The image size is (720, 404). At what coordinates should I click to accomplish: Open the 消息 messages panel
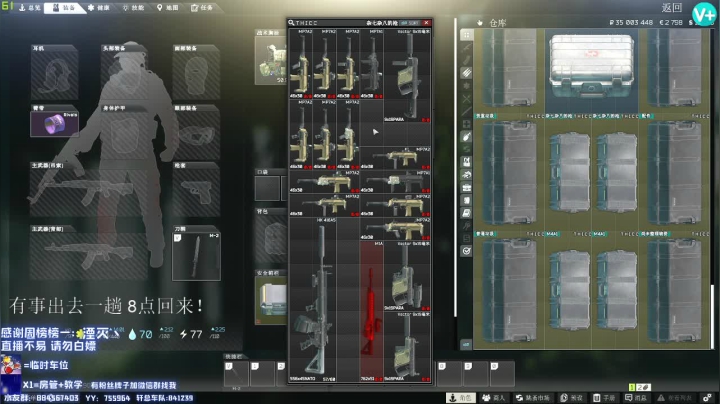pyautogui.click(x=636, y=398)
